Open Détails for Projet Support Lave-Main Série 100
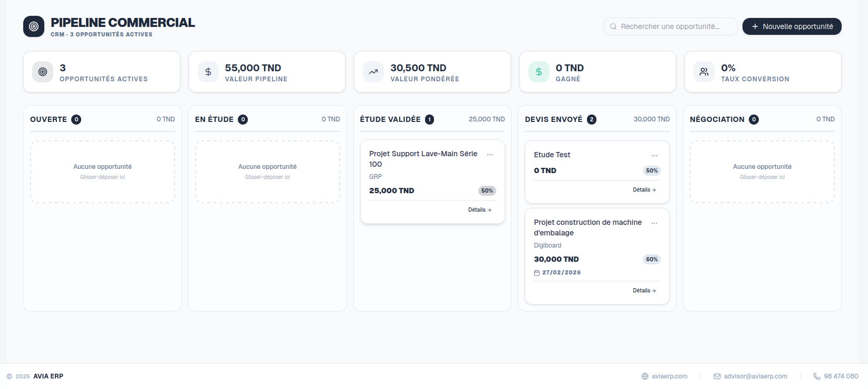The height and width of the screenshot is (389, 868). (x=479, y=209)
